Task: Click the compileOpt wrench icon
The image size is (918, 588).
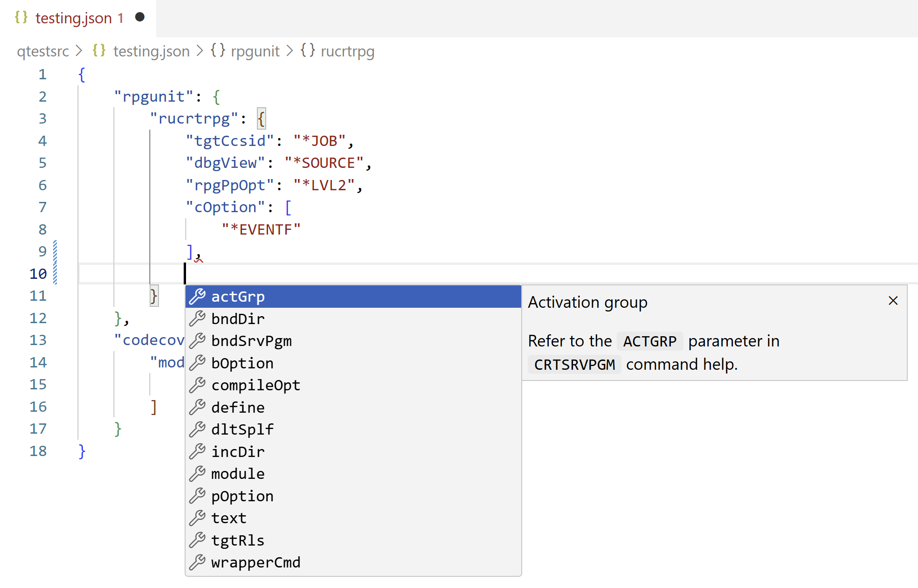Action: click(x=198, y=385)
